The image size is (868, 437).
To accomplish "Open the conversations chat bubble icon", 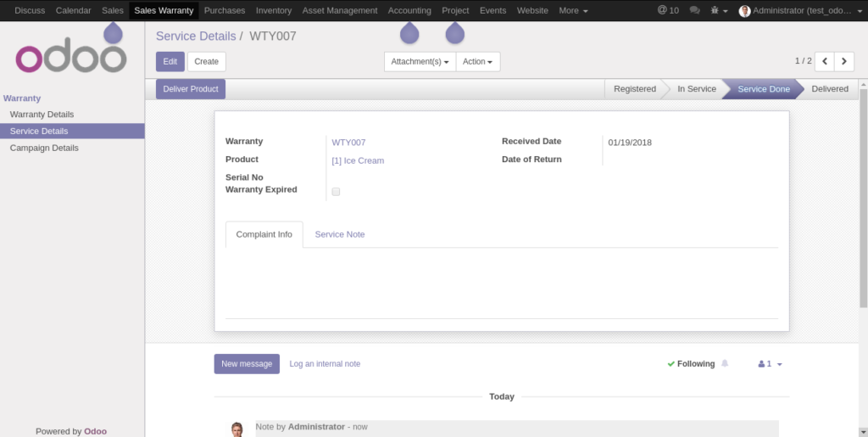I will (x=695, y=10).
